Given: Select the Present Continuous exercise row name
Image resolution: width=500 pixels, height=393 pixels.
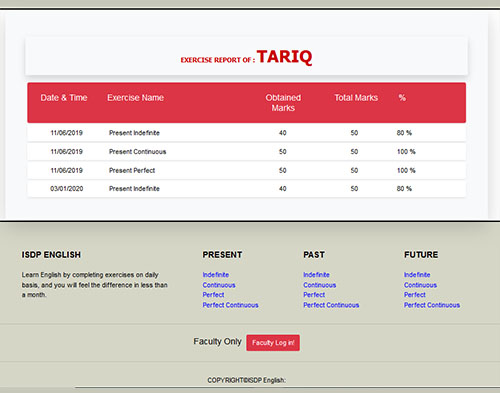Looking at the screenshot, I should coord(137,152).
